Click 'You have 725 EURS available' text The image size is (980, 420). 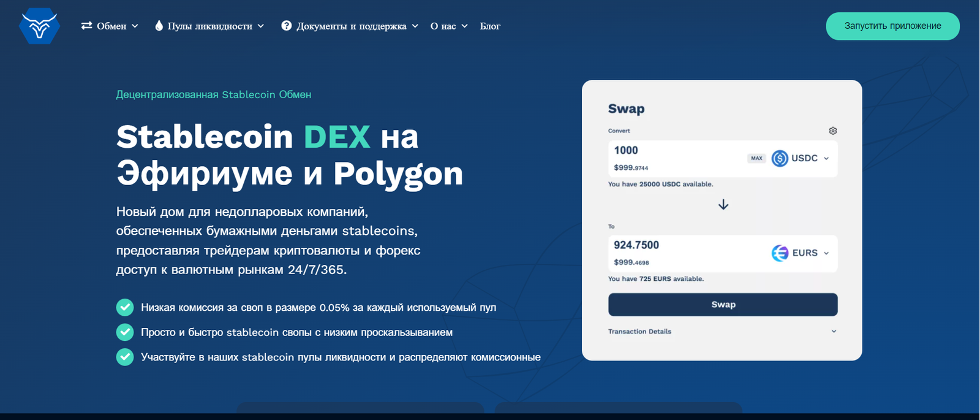tap(655, 278)
